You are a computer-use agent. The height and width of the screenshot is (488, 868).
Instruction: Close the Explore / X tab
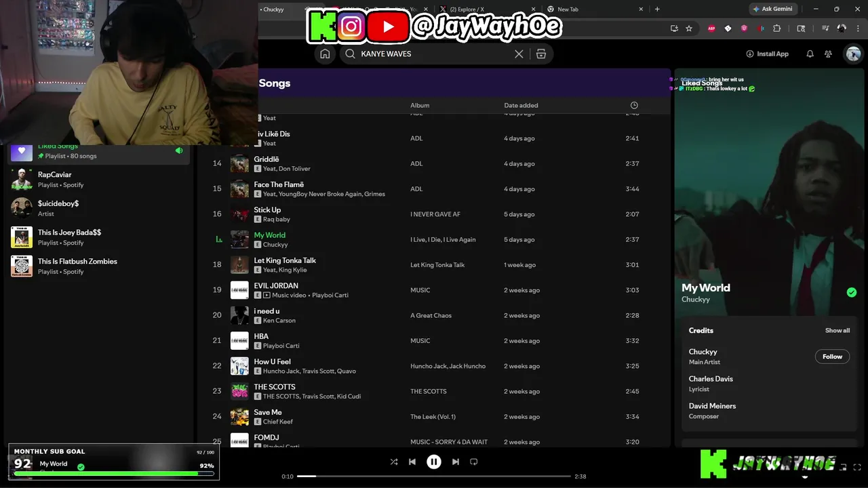pyautogui.click(x=534, y=9)
